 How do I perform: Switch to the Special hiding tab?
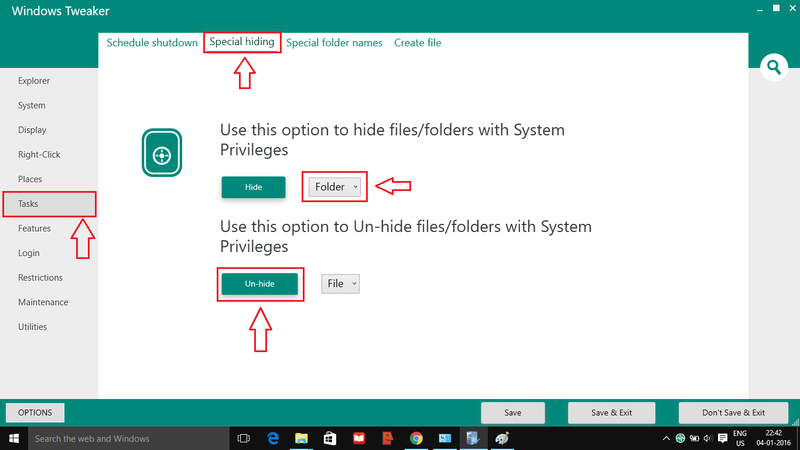242,42
